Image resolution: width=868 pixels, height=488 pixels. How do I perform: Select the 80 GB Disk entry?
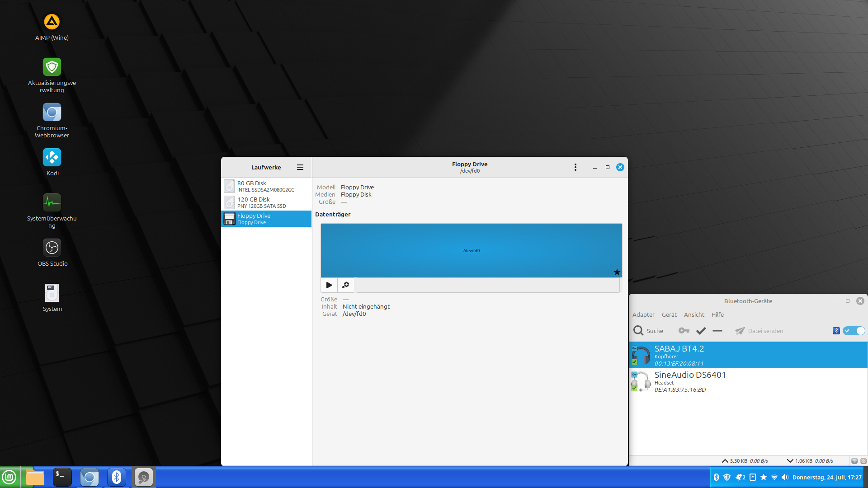(266, 186)
